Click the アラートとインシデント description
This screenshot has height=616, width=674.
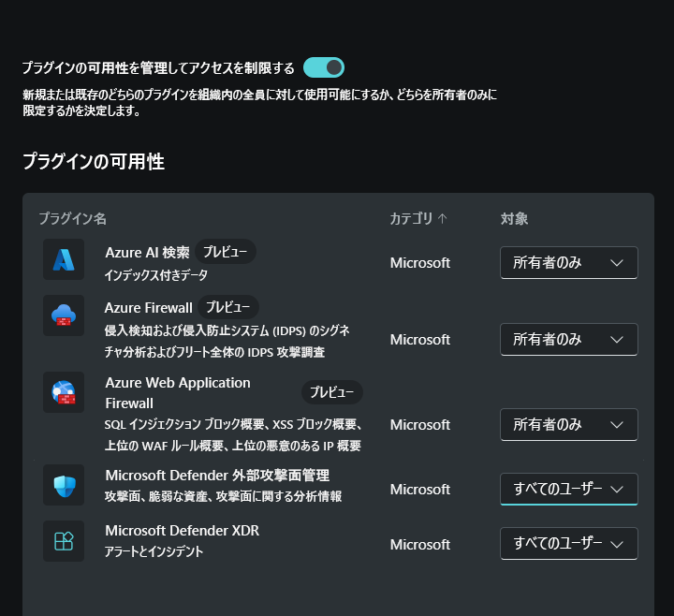click(154, 551)
